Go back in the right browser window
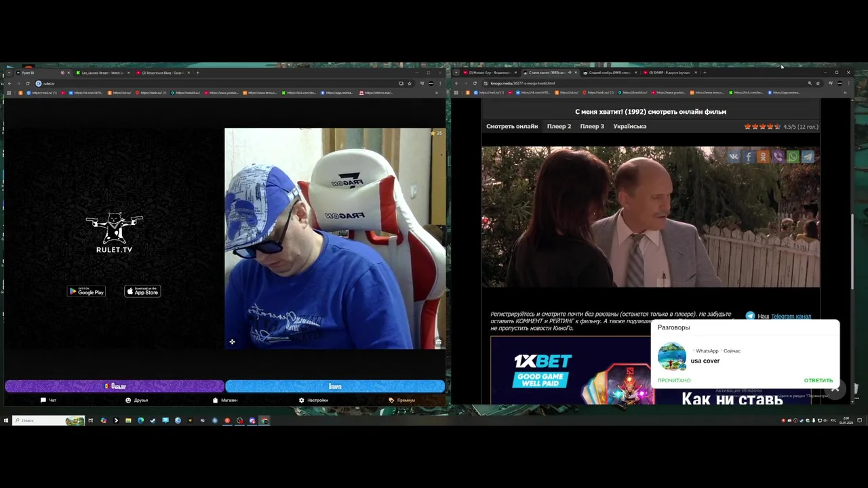Viewport: 868px width, 488px height. 456,83
